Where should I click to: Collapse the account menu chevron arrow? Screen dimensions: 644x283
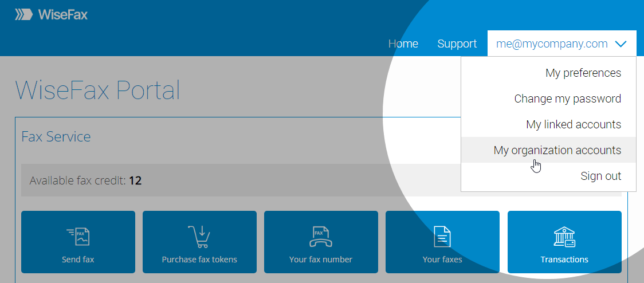click(x=621, y=44)
